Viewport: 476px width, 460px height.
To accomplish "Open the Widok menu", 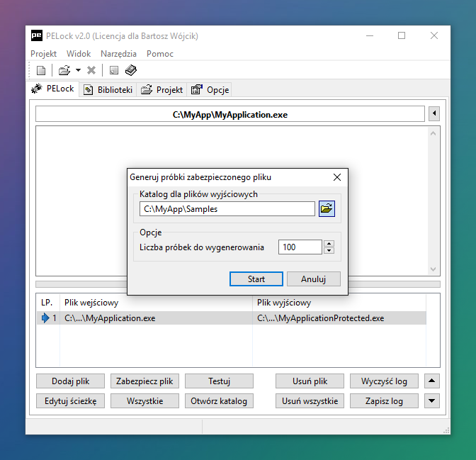I will [79, 54].
